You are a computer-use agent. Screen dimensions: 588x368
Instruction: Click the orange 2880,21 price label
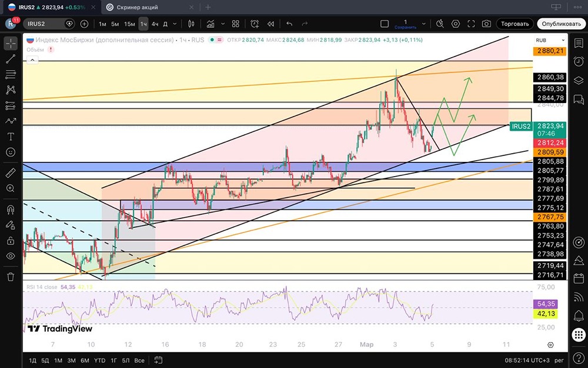point(550,51)
